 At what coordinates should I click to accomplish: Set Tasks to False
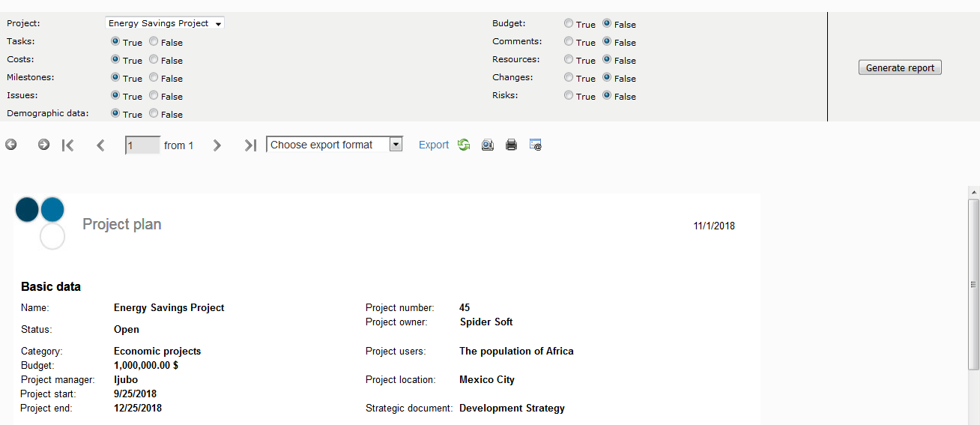pos(154,42)
